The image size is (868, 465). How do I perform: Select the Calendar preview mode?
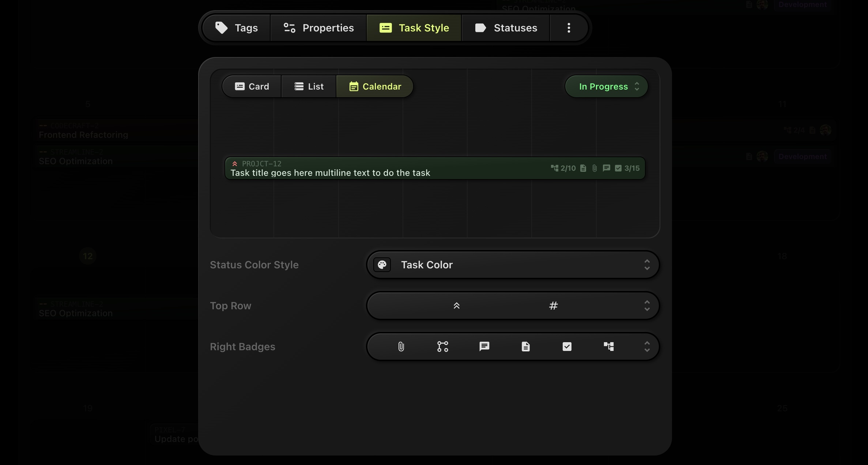[x=375, y=87]
